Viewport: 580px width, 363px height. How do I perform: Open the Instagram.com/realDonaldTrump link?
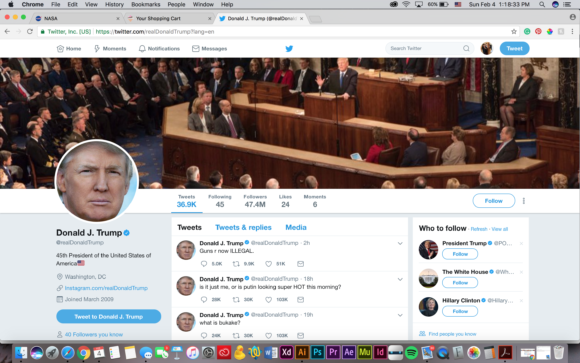pos(106,288)
